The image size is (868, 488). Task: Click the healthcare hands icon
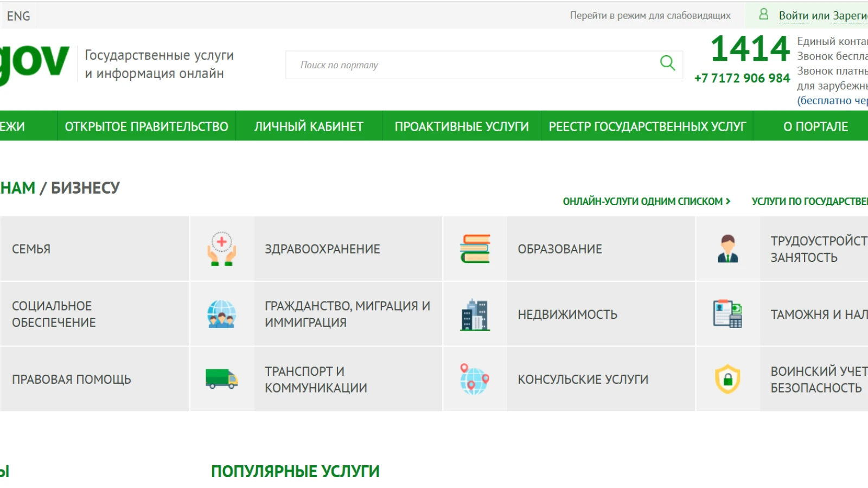pos(221,249)
